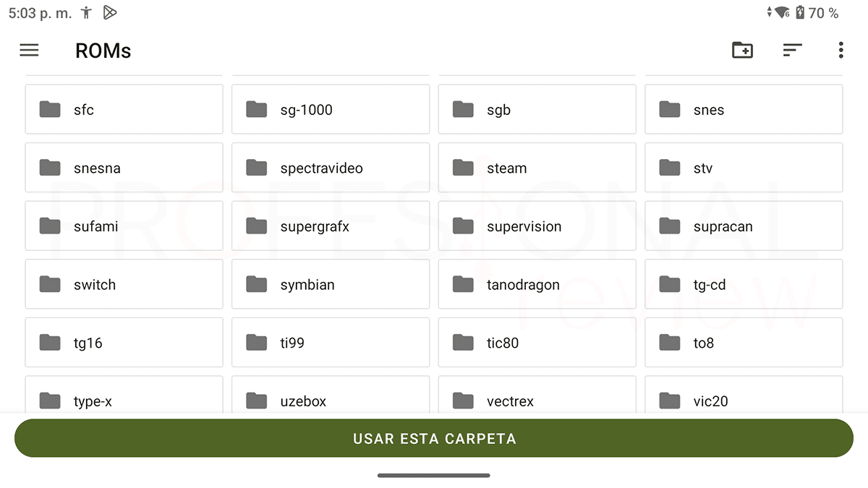Open the sort options icon
Screen dimensions: 868x488
[793, 50]
